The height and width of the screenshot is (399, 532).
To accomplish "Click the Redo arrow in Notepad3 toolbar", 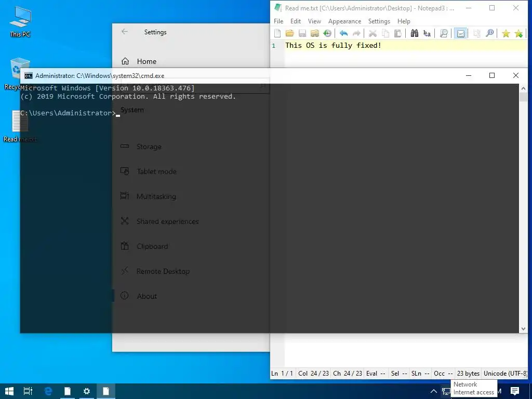I will coord(356,33).
